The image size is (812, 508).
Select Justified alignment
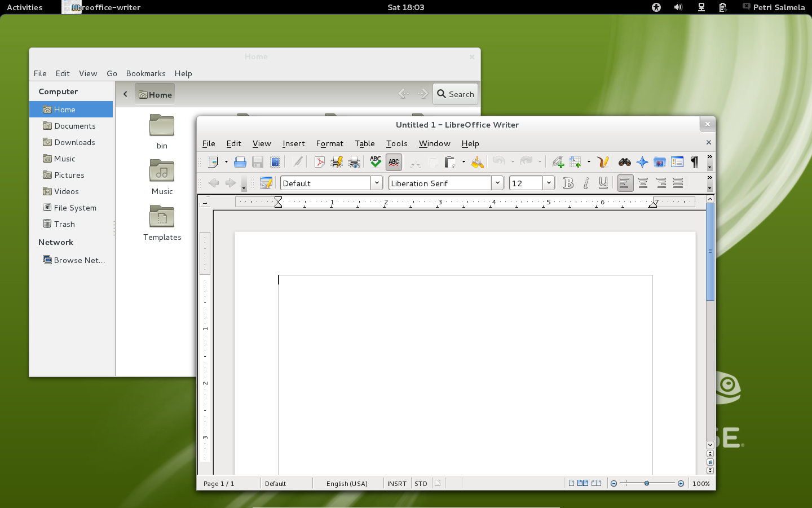[x=678, y=183]
